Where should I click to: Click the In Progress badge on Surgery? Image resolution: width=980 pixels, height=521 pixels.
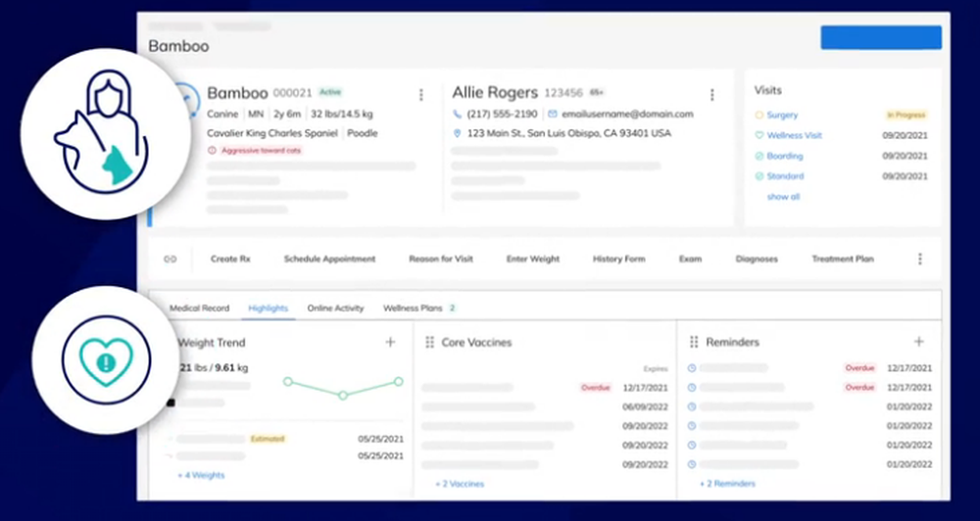pos(906,115)
